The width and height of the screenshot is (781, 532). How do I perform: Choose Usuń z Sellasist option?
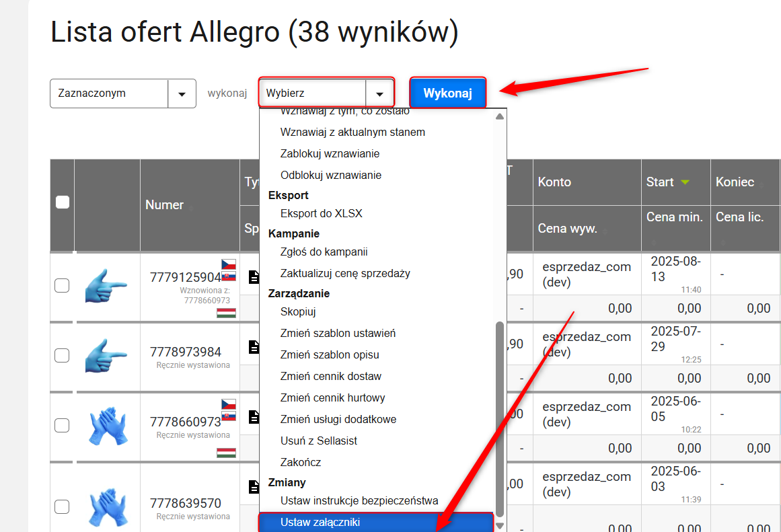point(318,441)
